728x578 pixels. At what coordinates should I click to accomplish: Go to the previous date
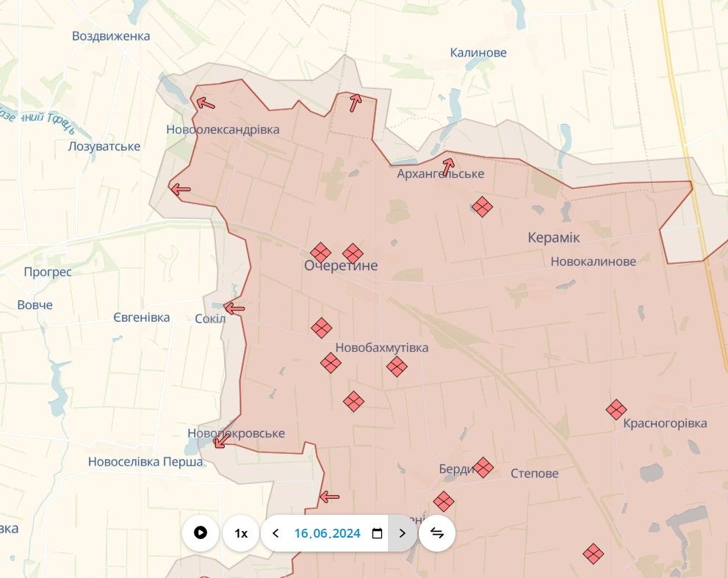point(275,533)
